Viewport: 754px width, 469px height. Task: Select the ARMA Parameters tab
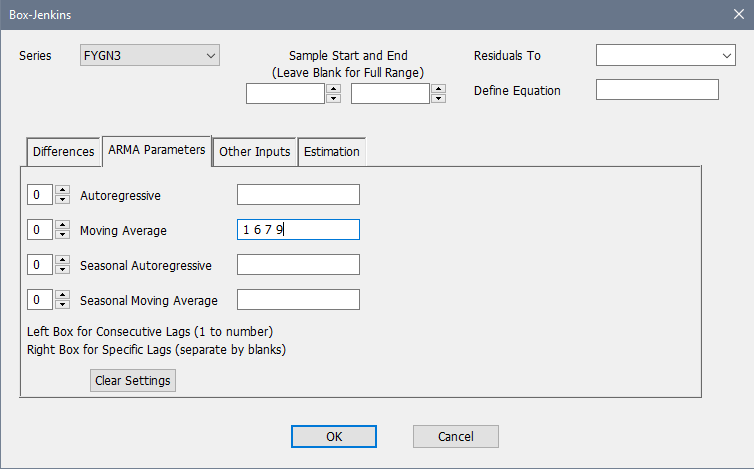[x=155, y=150]
